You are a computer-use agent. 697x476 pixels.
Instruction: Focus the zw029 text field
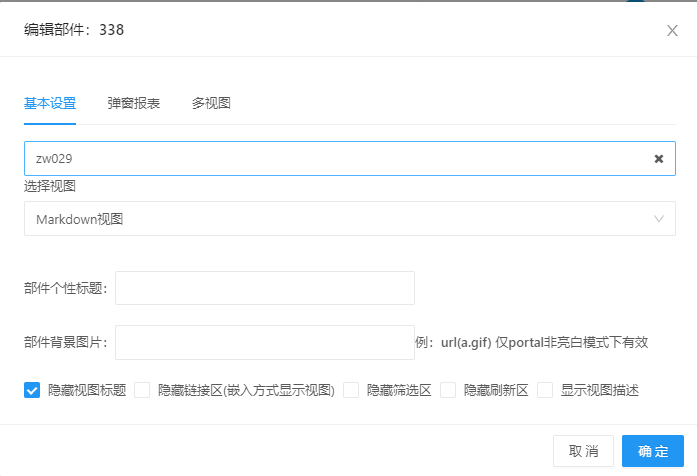point(330,159)
